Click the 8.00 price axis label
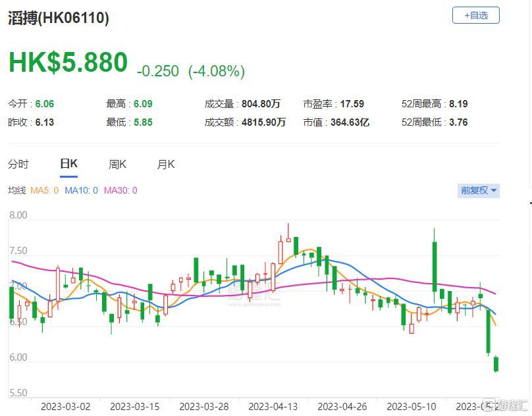This screenshot has width=532, height=416. (18, 215)
